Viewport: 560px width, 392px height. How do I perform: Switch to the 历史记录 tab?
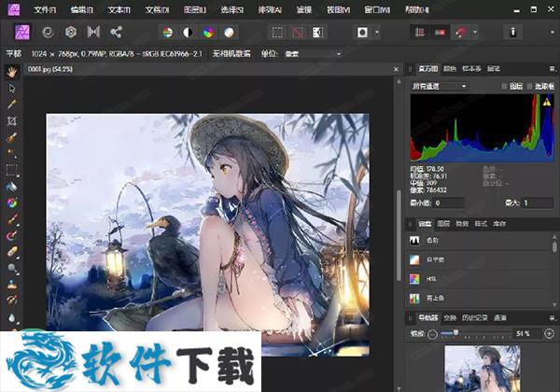(474, 317)
